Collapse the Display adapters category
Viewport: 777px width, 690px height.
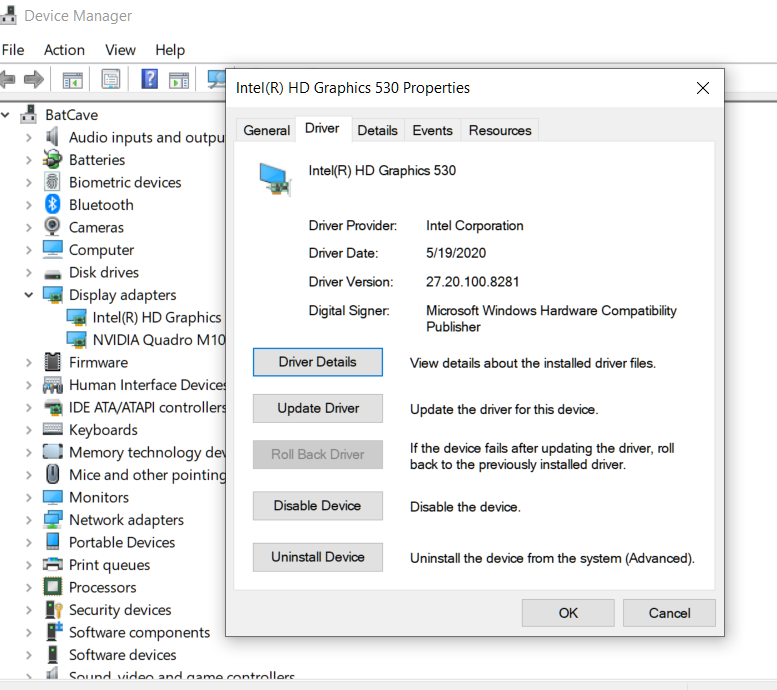click(x=29, y=295)
